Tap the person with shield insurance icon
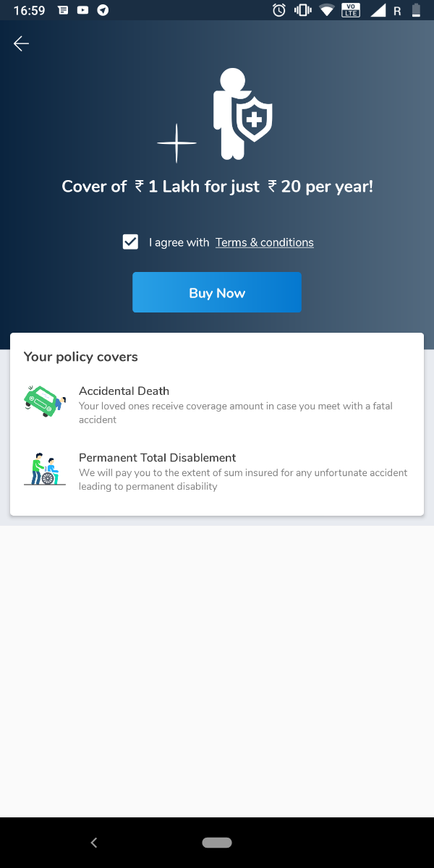434x868 pixels. [242, 114]
